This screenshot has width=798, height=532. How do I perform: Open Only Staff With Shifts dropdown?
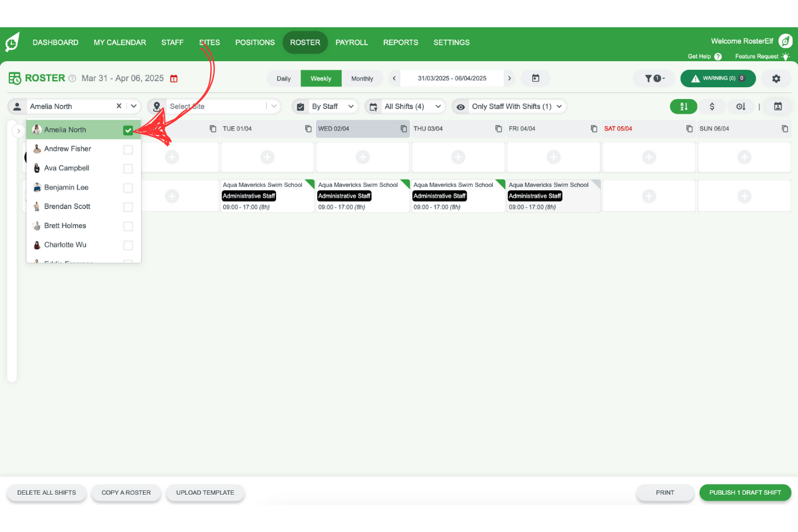[509, 106]
